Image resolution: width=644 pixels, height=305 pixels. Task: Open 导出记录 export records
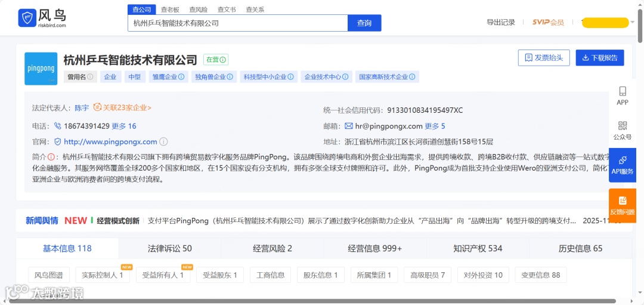(x=501, y=23)
